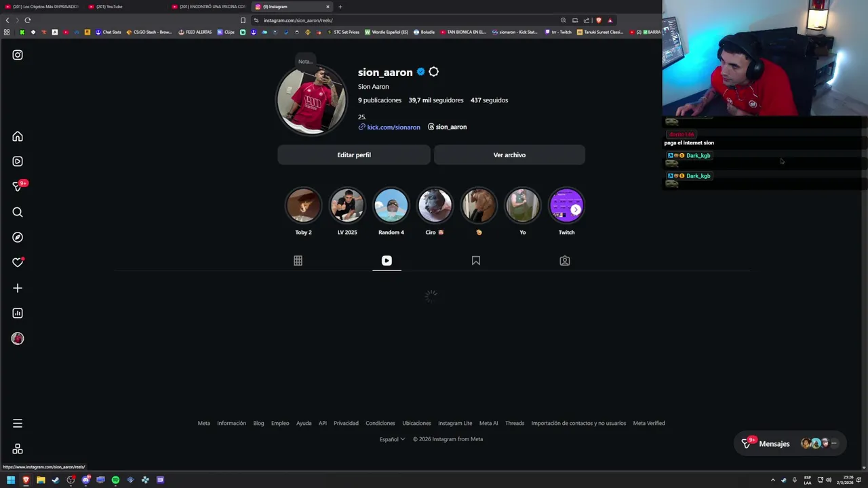
Task: Open Spotify from the taskbar
Action: coord(115,480)
